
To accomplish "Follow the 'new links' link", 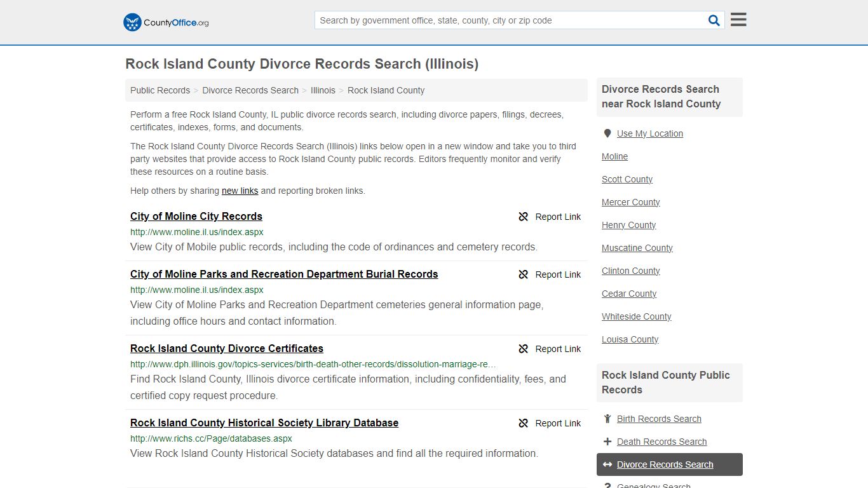I will [x=240, y=191].
